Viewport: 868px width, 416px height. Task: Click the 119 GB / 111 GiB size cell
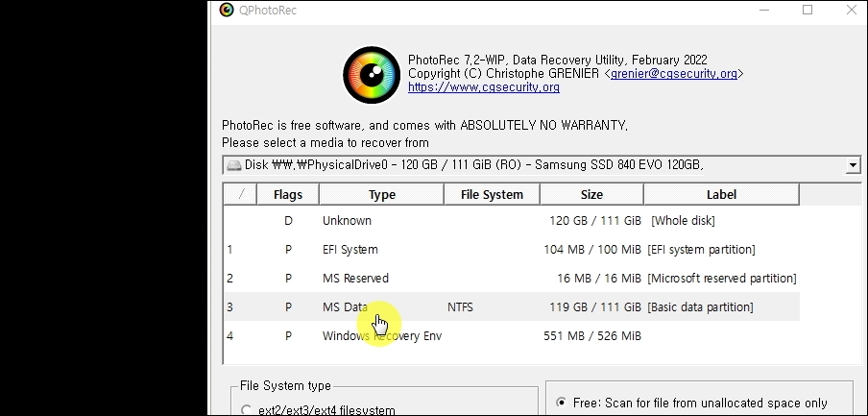595,306
